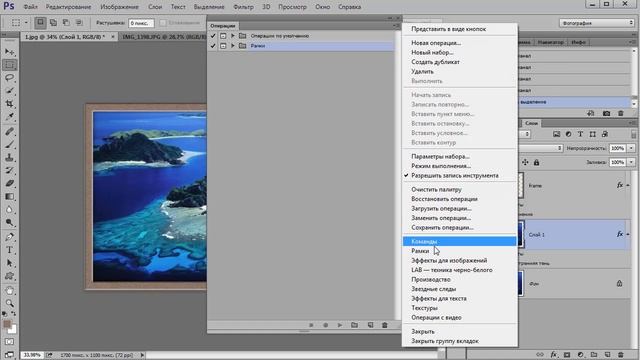Open the 'Фильтр' menu
640x360 pixels.
[243, 7]
